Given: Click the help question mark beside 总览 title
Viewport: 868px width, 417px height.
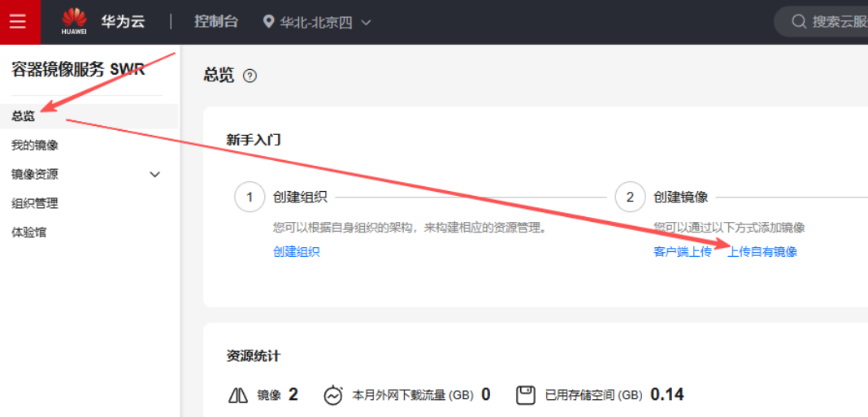Looking at the screenshot, I should click(x=250, y=76).
